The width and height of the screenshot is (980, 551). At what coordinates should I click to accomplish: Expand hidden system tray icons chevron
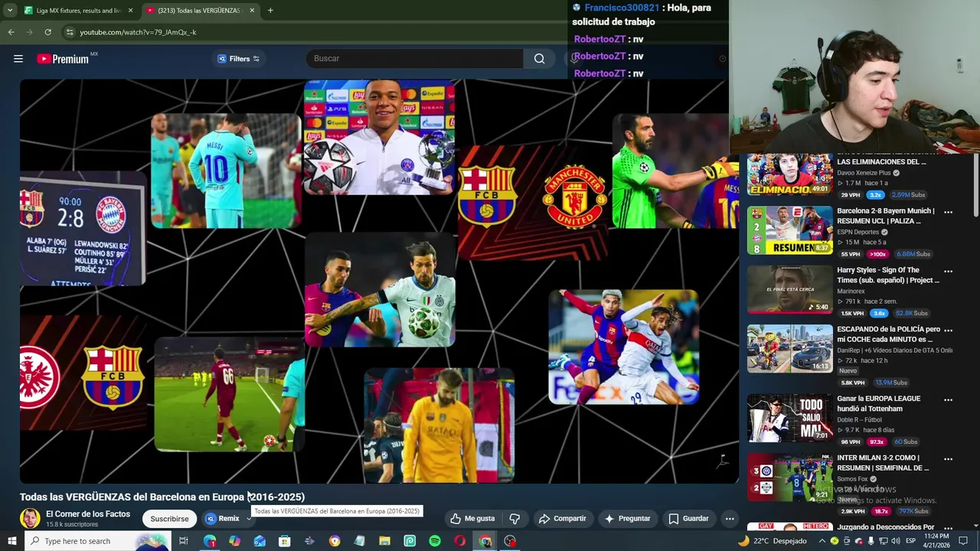click(x=822, y=541)
